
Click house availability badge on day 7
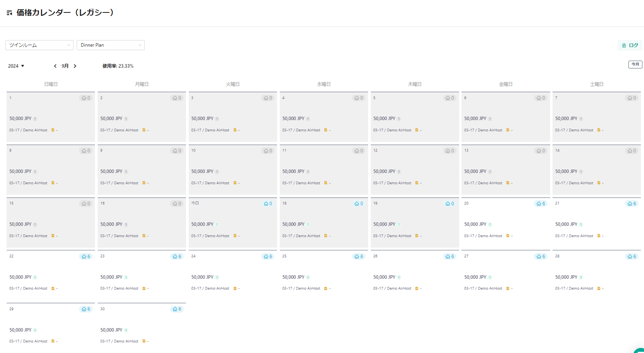tap(632, 98)
